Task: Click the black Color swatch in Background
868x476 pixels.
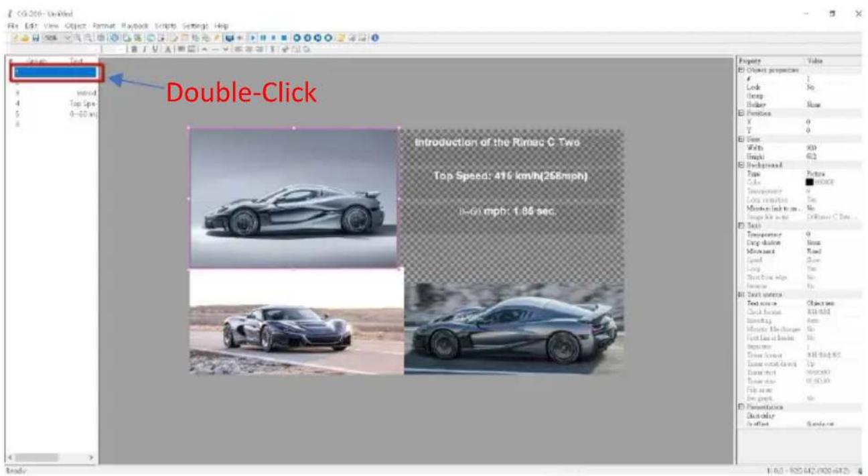Action: [x=810, y=182]
